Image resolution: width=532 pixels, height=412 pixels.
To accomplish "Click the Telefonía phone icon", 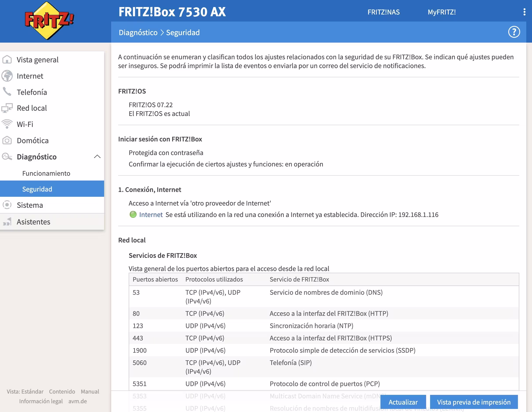I will coord(7,92).
